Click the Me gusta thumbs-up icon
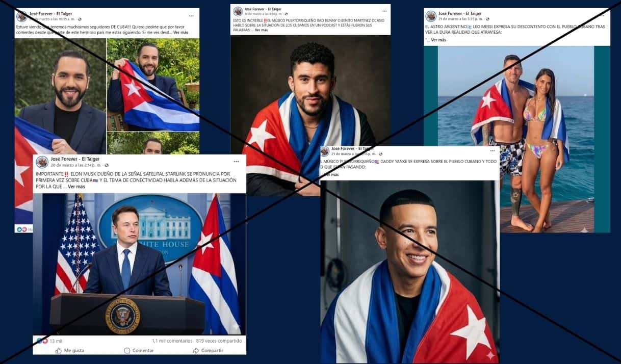 (x=58, y=351)
